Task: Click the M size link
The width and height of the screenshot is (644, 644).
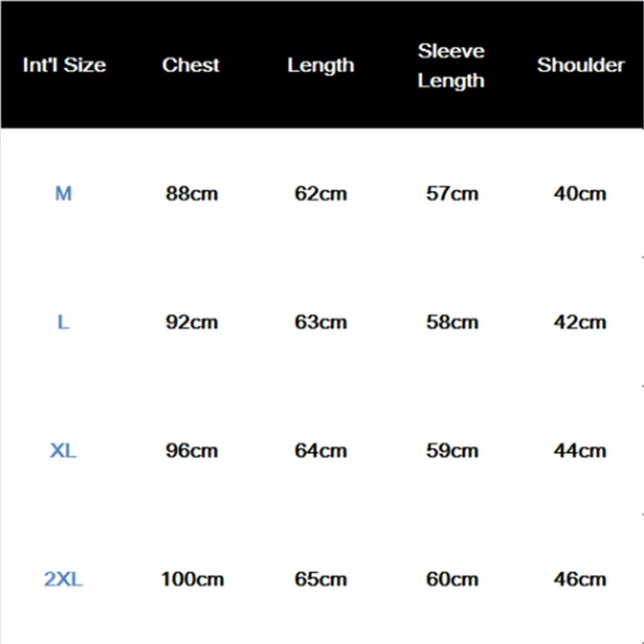Action: [x=64, y=193]
